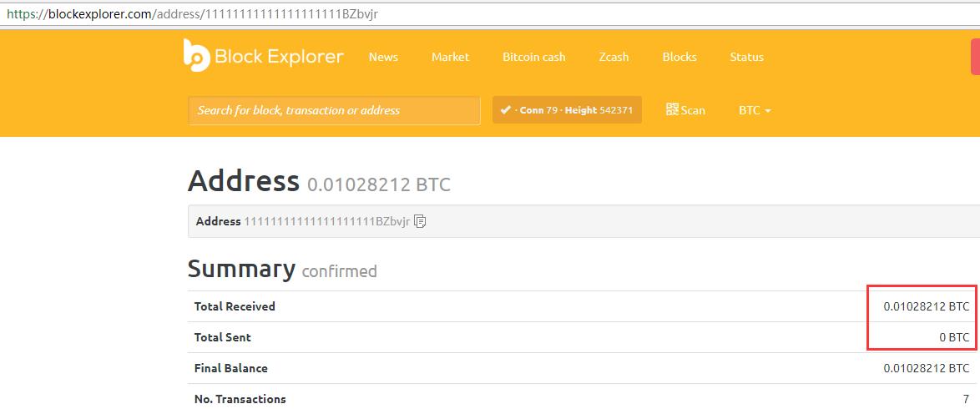Open the Blocks page
980x409 pixels.
tap(679, 57)
